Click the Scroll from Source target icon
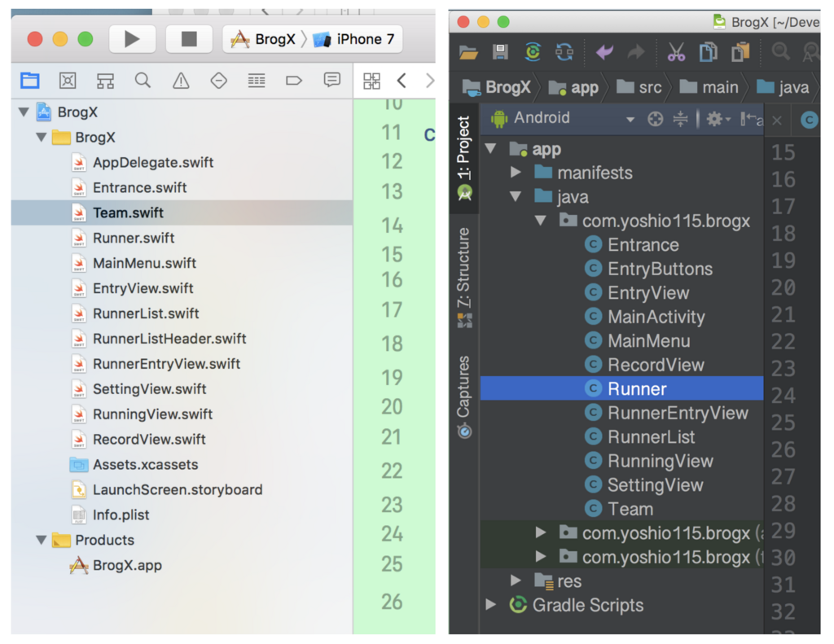Screen dimensions: 834x644 point(656,119)
